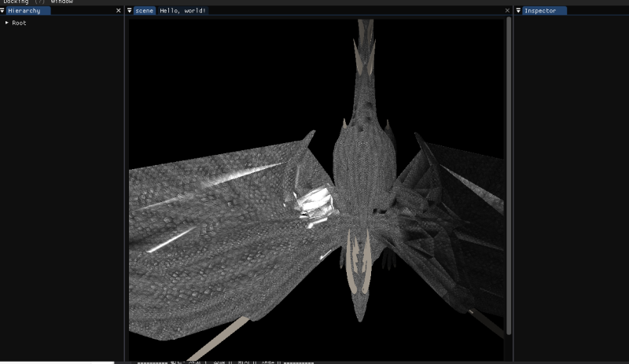Close the Hierarchy panel with its X
This screenshot has width=629, height=364.
(119, 11)
